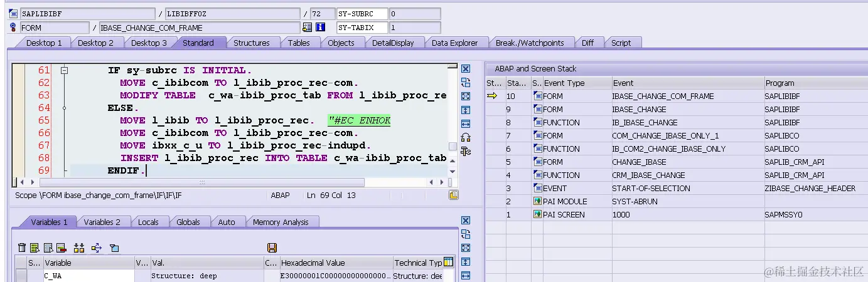868x282 pixels.
Task: Open the DetailDisplay tab
Action: click(x=393, y=43)
